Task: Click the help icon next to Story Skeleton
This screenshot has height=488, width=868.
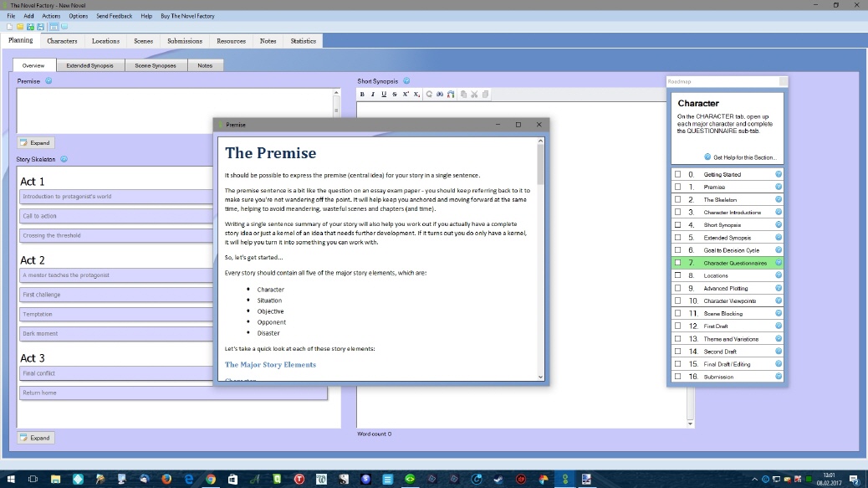Action: [64, 159]
